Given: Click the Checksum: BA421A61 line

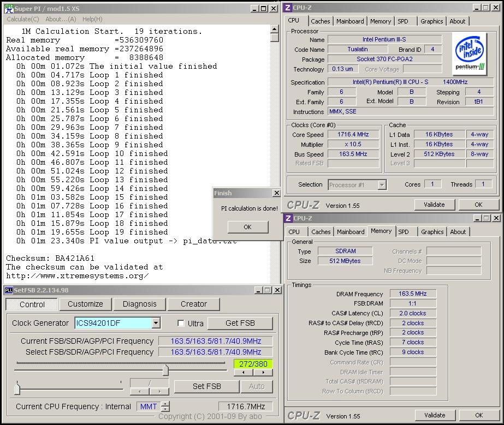Looking at the screenshot, I should (x=50, y=258).
